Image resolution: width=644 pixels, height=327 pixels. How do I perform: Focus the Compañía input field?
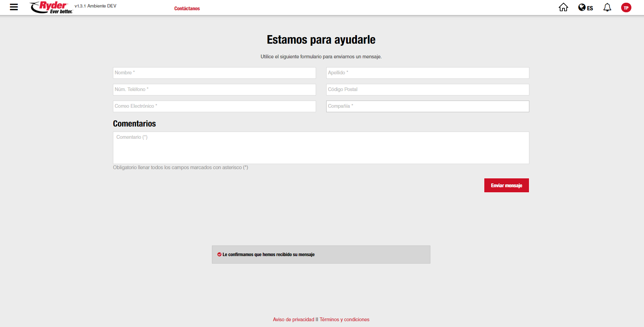coord(427,106)
